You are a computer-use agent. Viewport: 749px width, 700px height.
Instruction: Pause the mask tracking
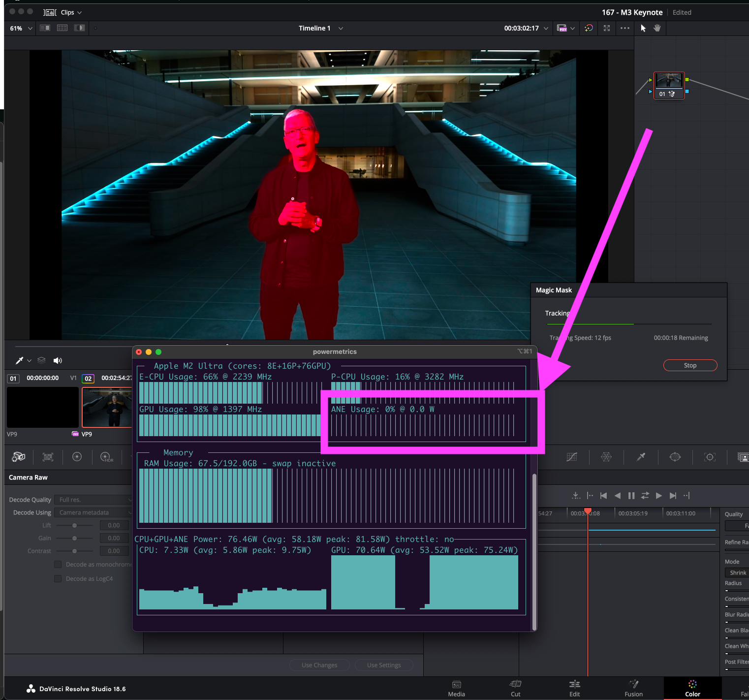pyautogui.click(x=631, y=496)
